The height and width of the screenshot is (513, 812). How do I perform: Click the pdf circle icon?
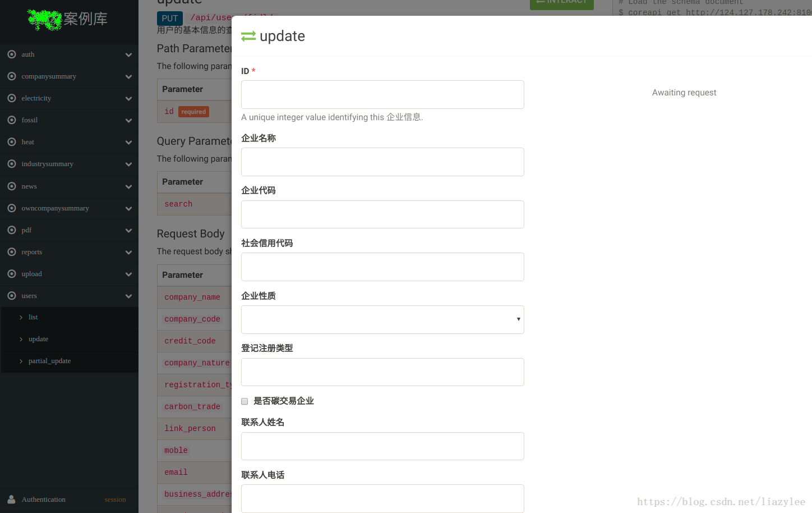pyautogui.click(x=12, y=230)
